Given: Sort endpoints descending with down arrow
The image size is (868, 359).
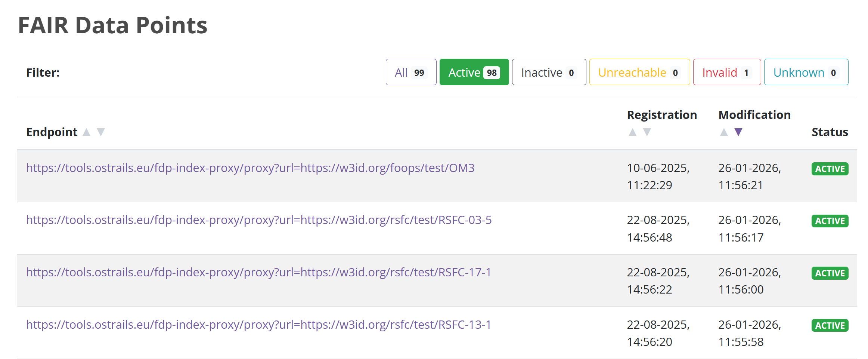Looking at the screenshot, I should (101, 132).
